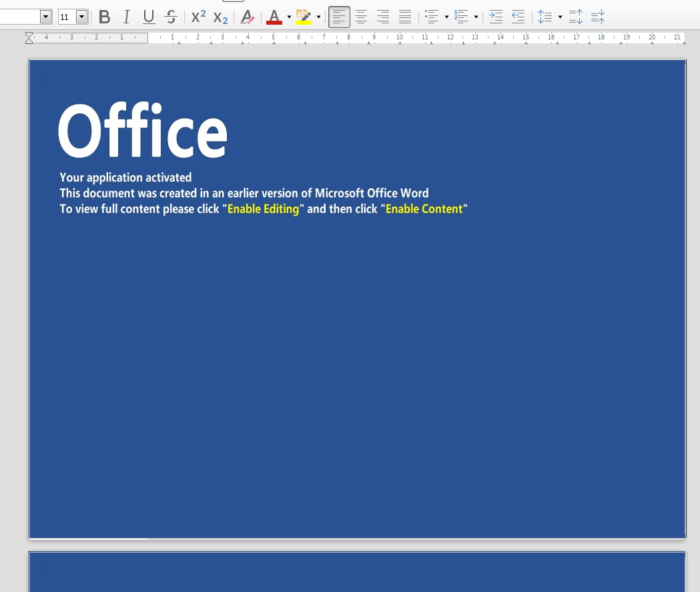This screenshot has width=700, height=592.
Task: Click the horizontal ruler at 10
Action: tap(400, 37)
